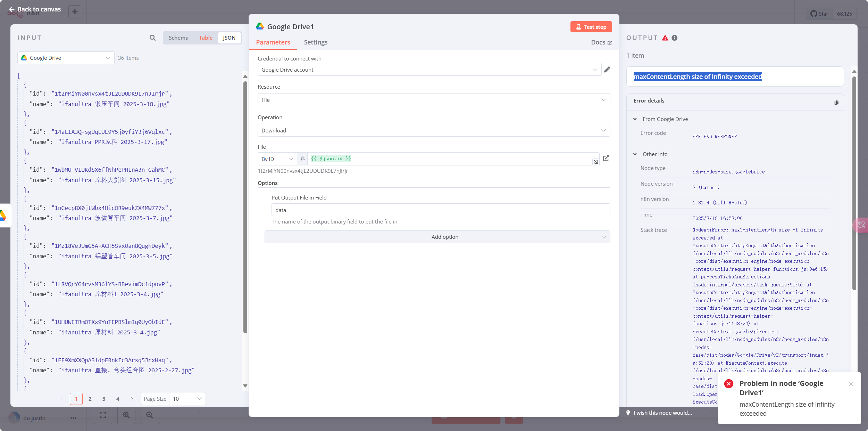Screen dimensions: 868x431
Task: Go to page 2 of input items
Action: pyautogui.click(x=90, y=399)
